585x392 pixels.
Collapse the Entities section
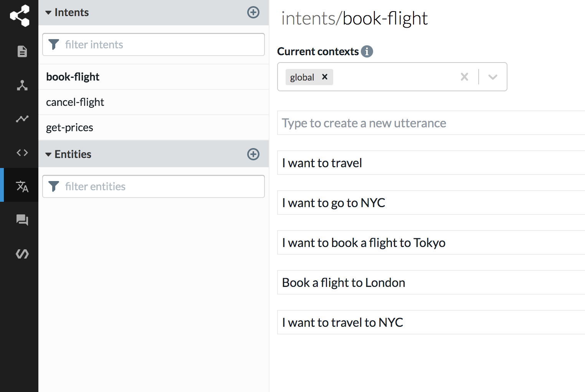tap(48, 155)
